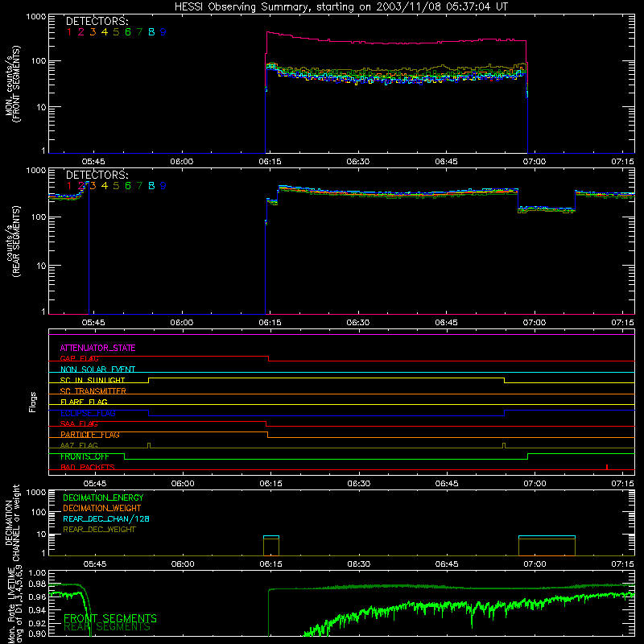Click the FRONT SEGMENTS y-axis title
This screenshot has height=644, width=644.
(12, 84)
